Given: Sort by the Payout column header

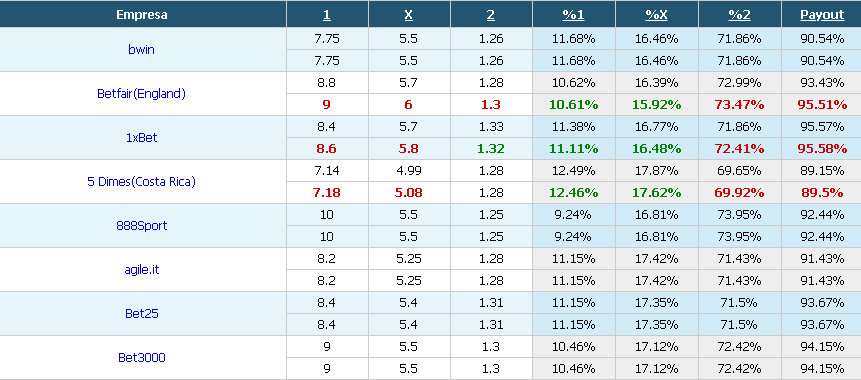Looking at the screenshot, I should pos(822,15).
